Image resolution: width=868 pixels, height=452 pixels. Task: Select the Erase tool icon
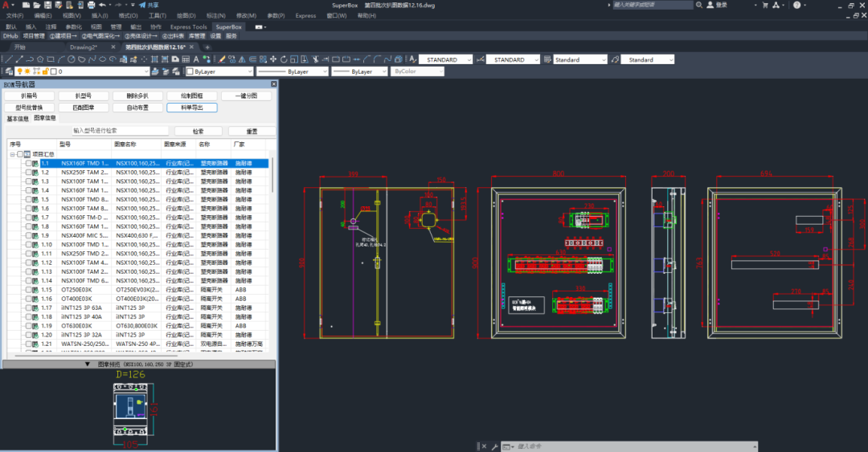pyautogui.click(x=222, y=59)
